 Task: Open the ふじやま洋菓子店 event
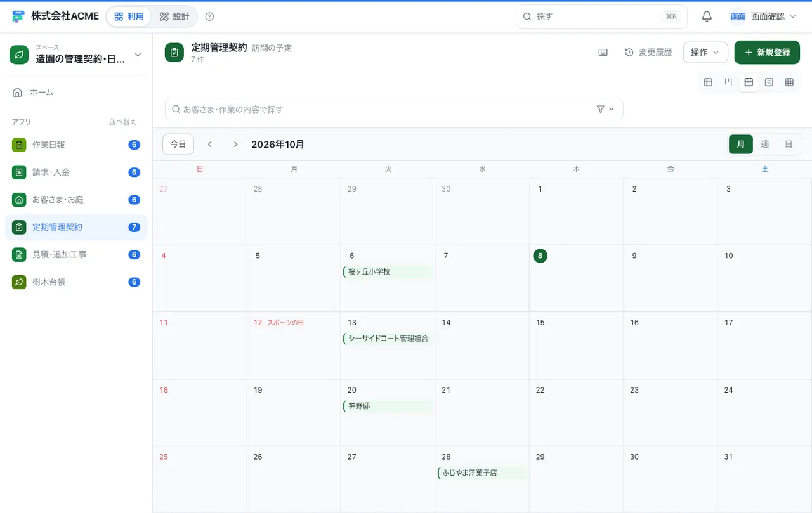482,473
